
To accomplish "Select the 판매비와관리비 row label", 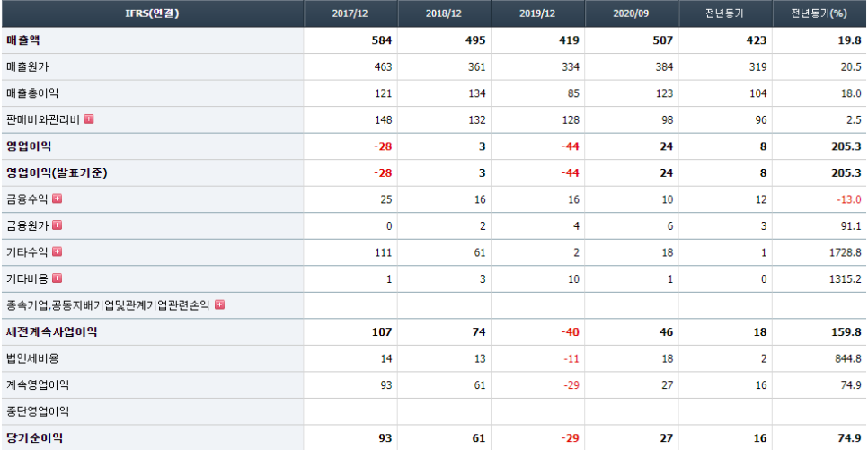I will pyautogui.click(x=43, y=119).
